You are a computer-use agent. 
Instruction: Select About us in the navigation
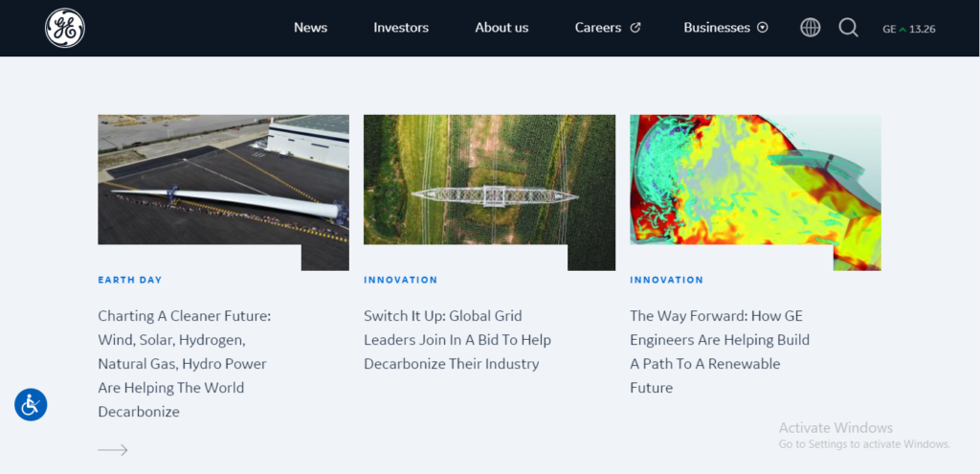click(501, 28)
